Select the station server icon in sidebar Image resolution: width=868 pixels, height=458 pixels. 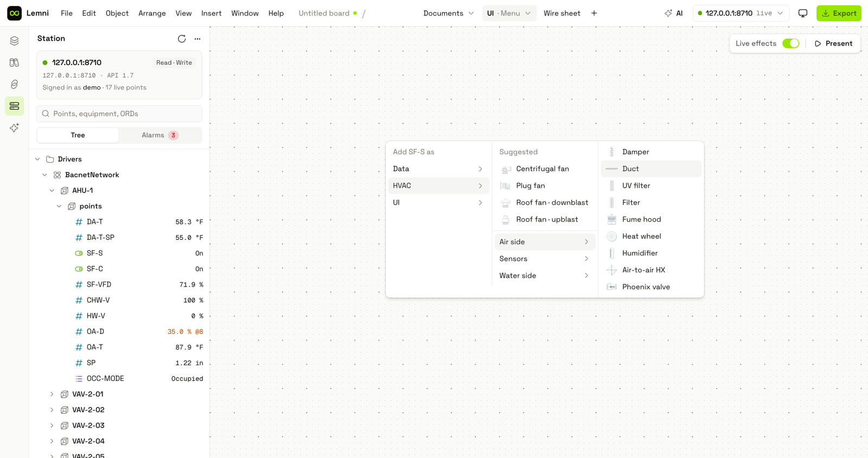click(x=15, y=106)
